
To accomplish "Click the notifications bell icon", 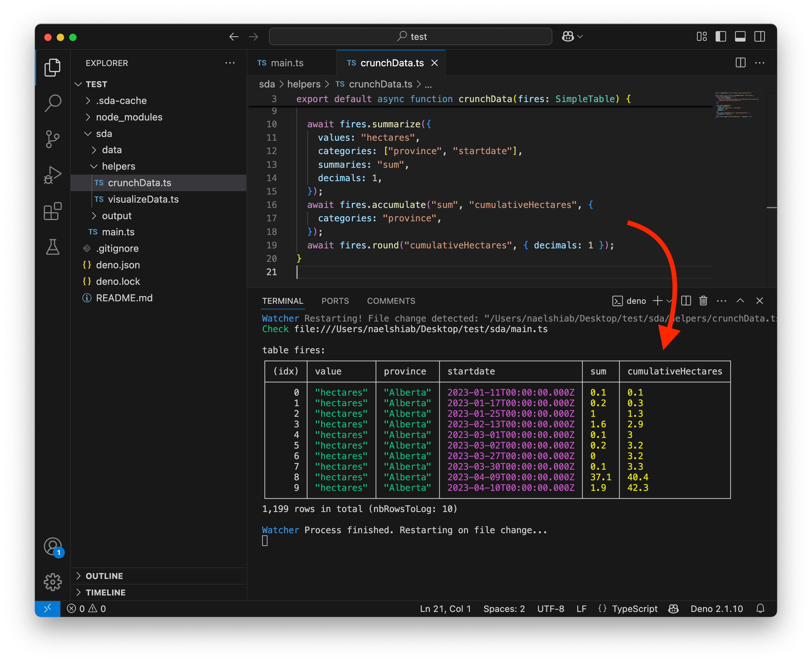I will (x=760, y=609).
